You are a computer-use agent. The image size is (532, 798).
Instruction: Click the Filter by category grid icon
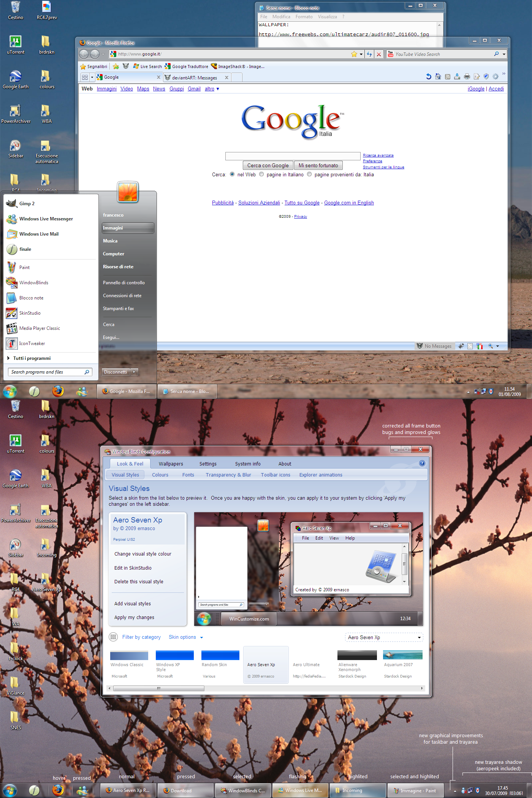[113, 637]
